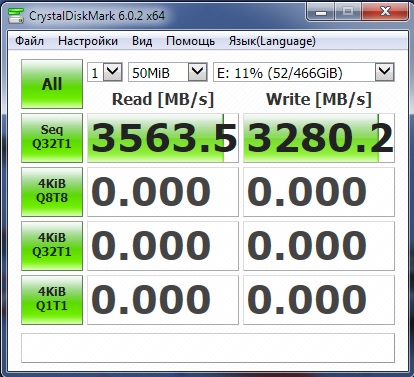
Task: Open the Язык(Language) menu
Action: (272, 41)
